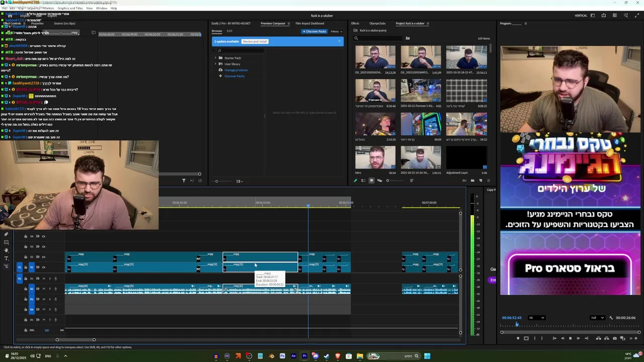
Task: Open Premiere Composer panel menu
Action: (x=289, y=23)
